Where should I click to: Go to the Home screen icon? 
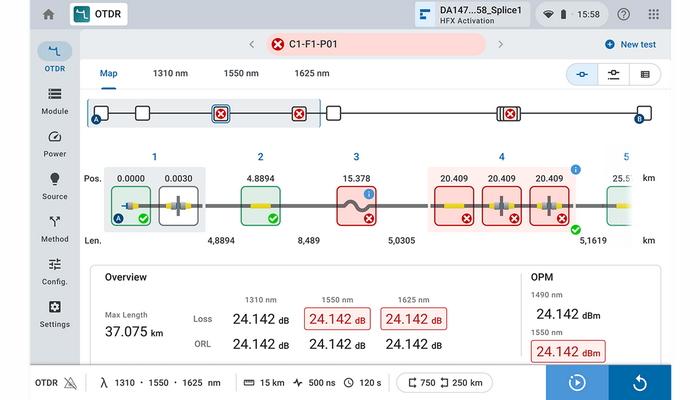pyautogui.click(x=48, y=14)
